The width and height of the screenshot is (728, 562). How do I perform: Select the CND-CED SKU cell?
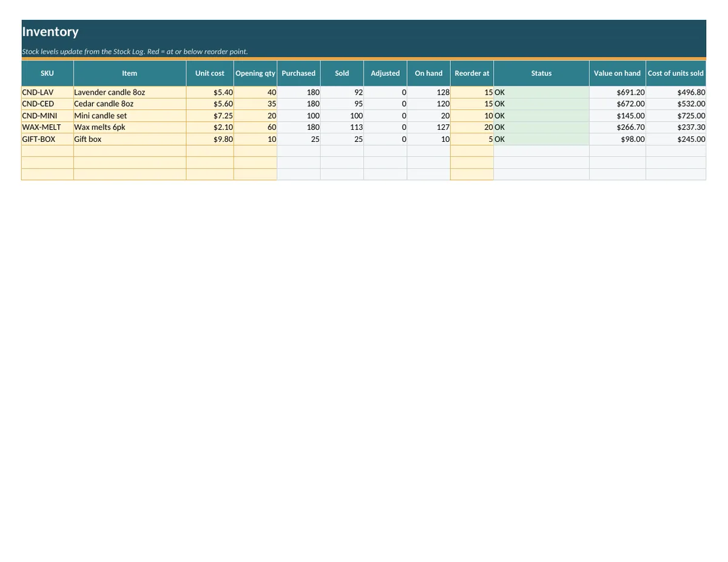coord(47,104)
